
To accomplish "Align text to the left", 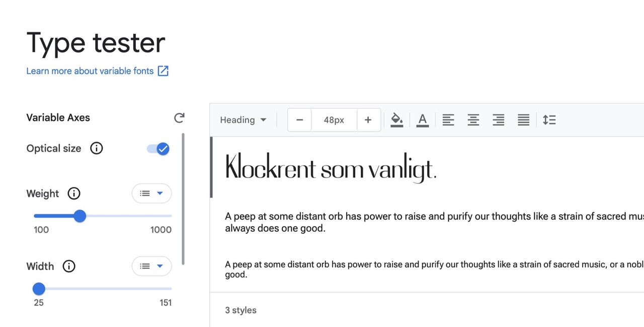I will tap(448, 120).
